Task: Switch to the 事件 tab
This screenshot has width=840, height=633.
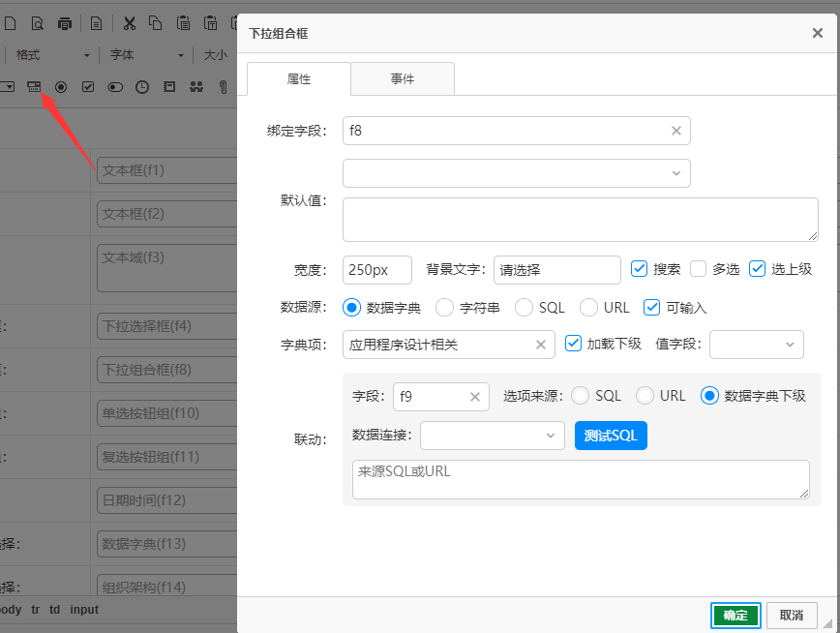Action: (403, 78)
